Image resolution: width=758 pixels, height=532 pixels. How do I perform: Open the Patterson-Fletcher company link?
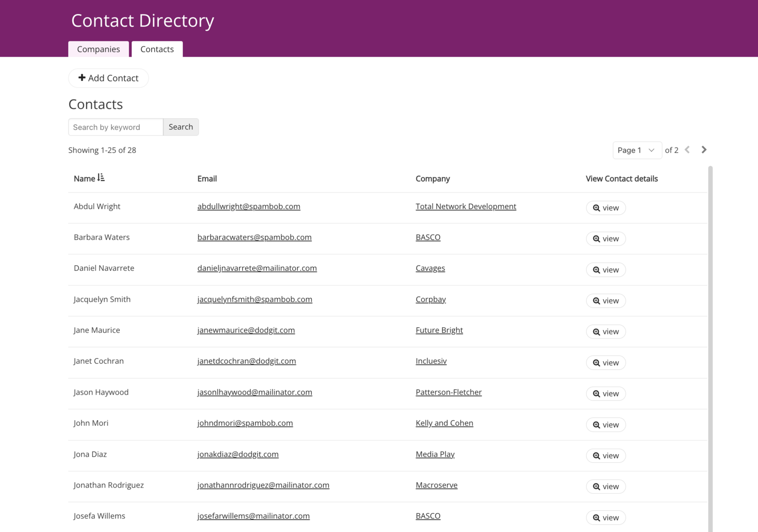coord(448,392)
